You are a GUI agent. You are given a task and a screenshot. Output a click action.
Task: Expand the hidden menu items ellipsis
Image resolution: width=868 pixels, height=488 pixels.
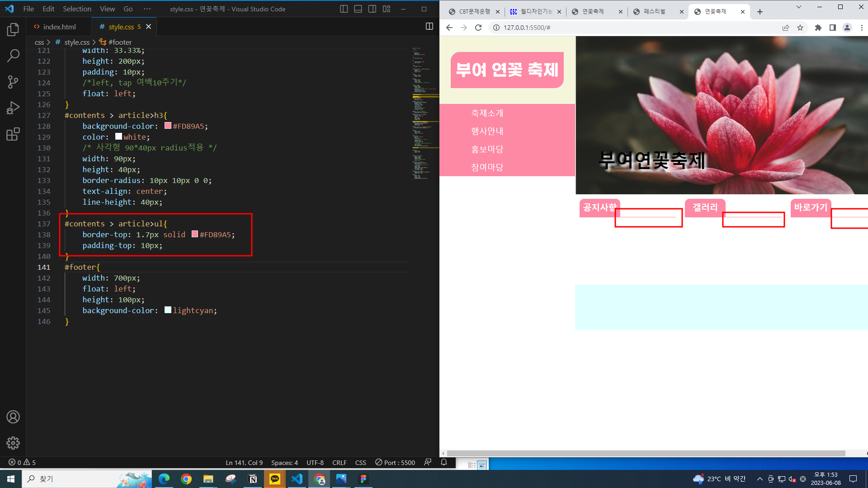[x=147, y=9]
